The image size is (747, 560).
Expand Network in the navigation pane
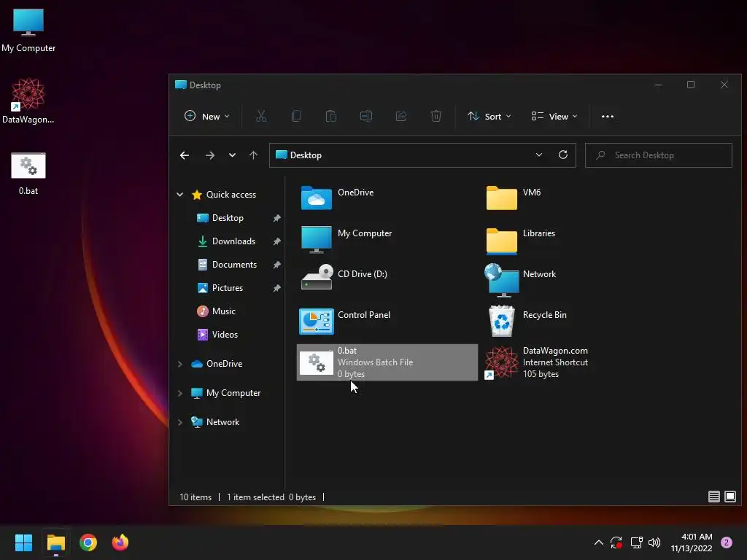point(180,422)
